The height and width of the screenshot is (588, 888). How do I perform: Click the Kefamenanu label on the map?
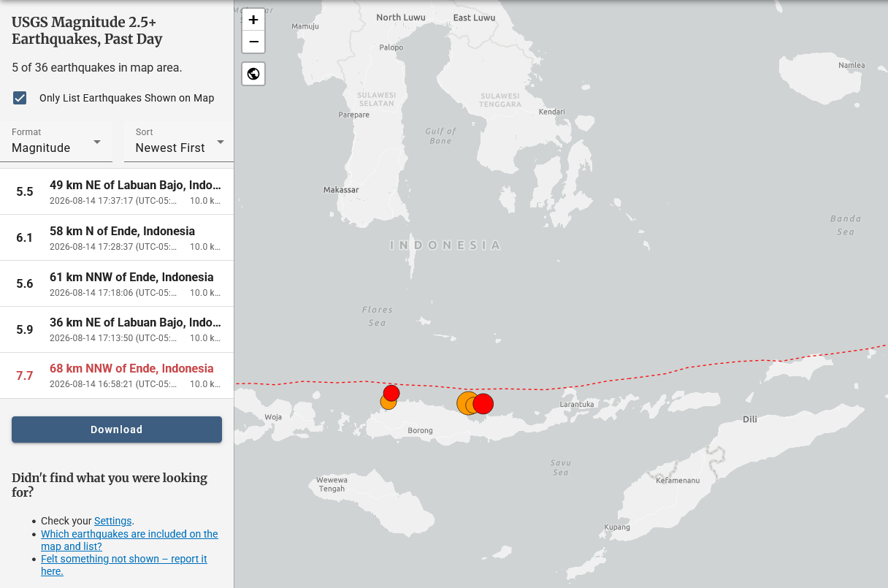pyautogui.click(x=678, y=481)
